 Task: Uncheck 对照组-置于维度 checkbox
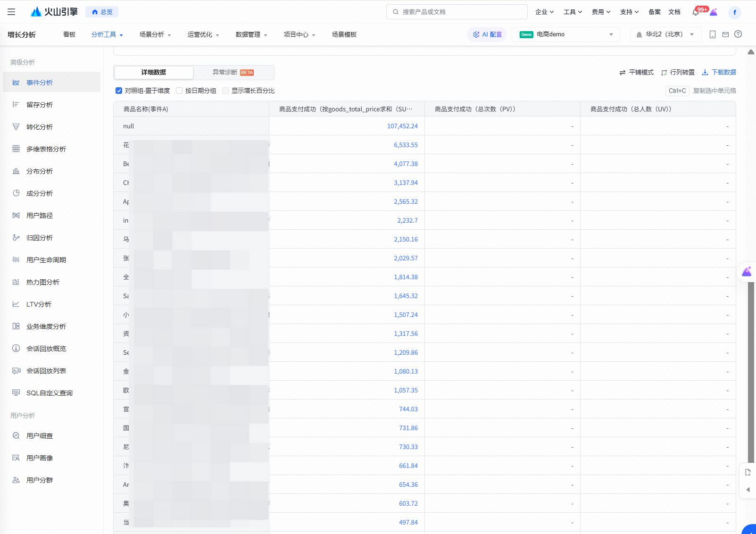119,91
